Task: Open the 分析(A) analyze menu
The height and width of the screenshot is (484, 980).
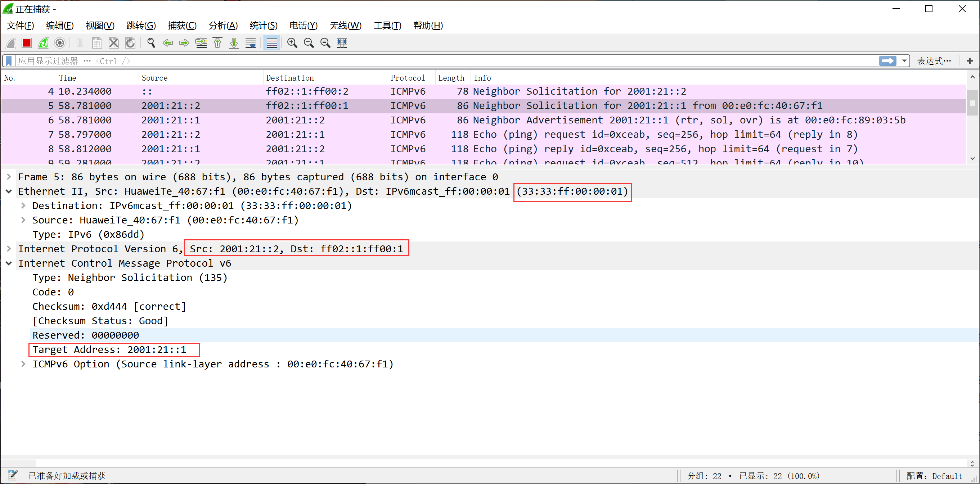Action: 223,26
